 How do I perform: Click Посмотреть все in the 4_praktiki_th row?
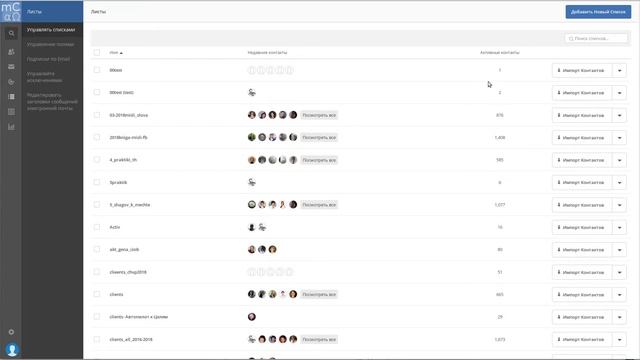coord(319,160)
